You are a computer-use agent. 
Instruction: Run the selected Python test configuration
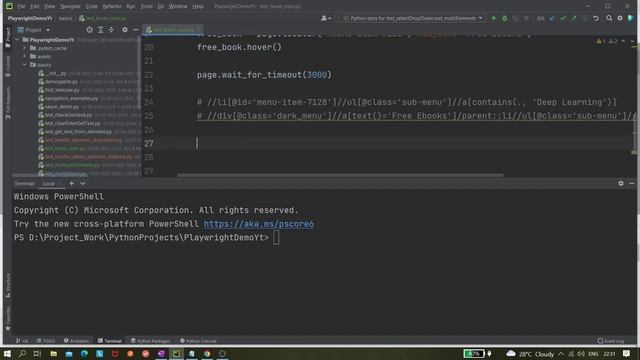494,18
